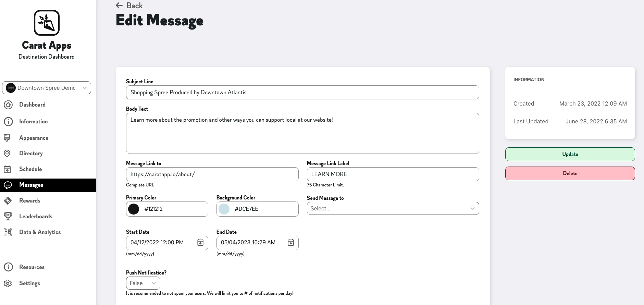This screenshot has width=644, height=305.
Task: Click the Leaderboards trophy icon
Action: [8, 216]
